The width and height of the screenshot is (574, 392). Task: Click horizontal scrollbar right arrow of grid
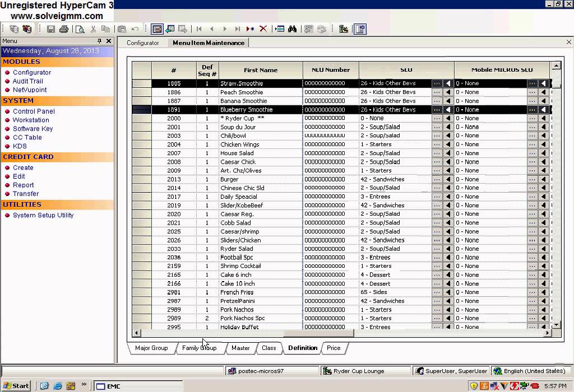pyautogui.click(x=548, y=333)
